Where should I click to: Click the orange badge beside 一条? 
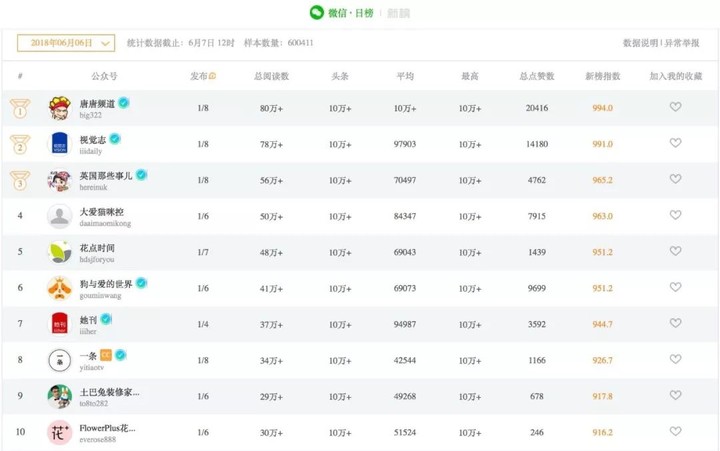pyautogui.click(x=106, y=355)
